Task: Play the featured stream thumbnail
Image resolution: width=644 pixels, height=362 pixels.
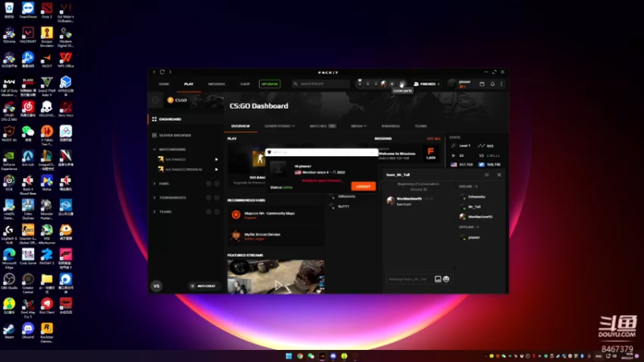Action: coord(275,277)
